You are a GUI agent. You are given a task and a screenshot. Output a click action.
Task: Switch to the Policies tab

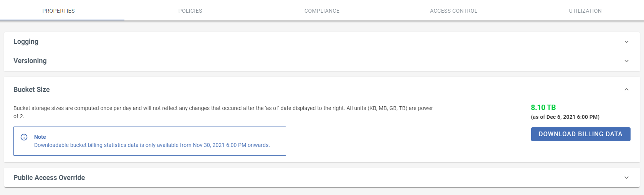click(x=190, y=11)
